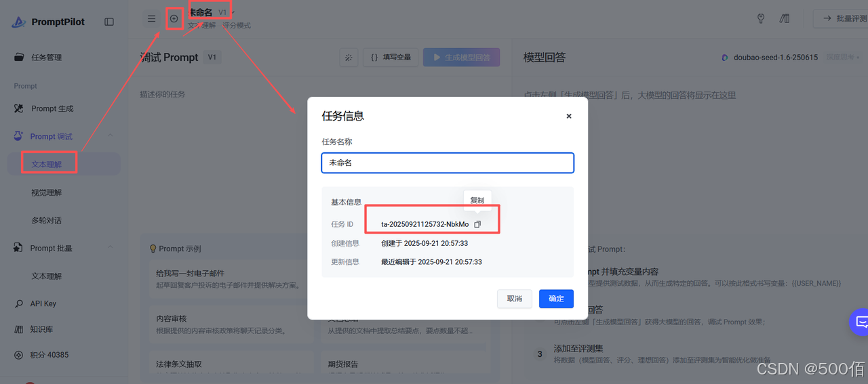This screenshot has width=868, height=384.
Task: Click the task ID text ta-20250921125732-NbkMo
Action: pos(425,224)
